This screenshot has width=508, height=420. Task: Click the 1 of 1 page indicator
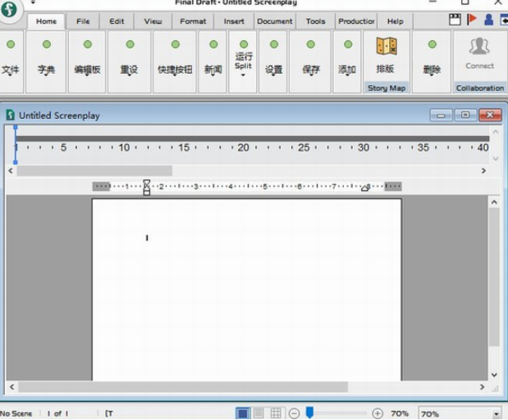tap(57, 413)
